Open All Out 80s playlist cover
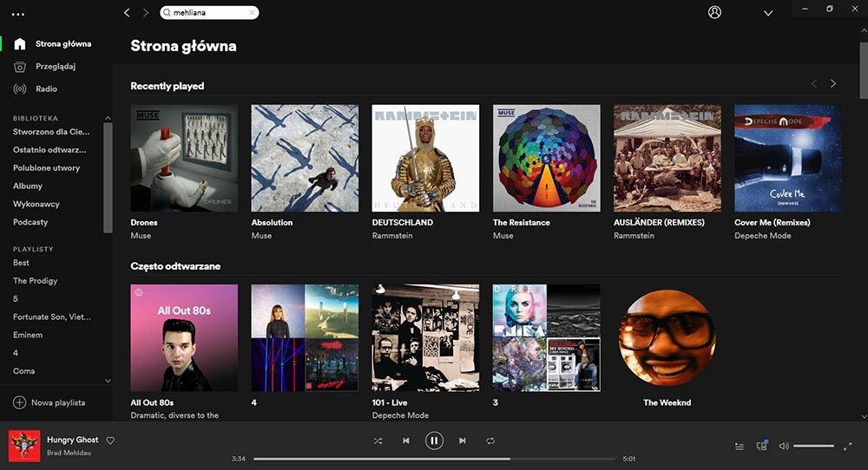Screen dimensions: 868x470 pyautogui.click(x=184, y=338)
